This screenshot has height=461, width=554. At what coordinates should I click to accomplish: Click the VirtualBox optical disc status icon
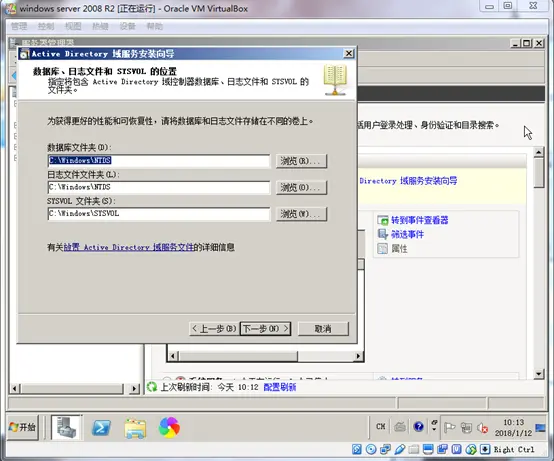click(x=371, y=449)
